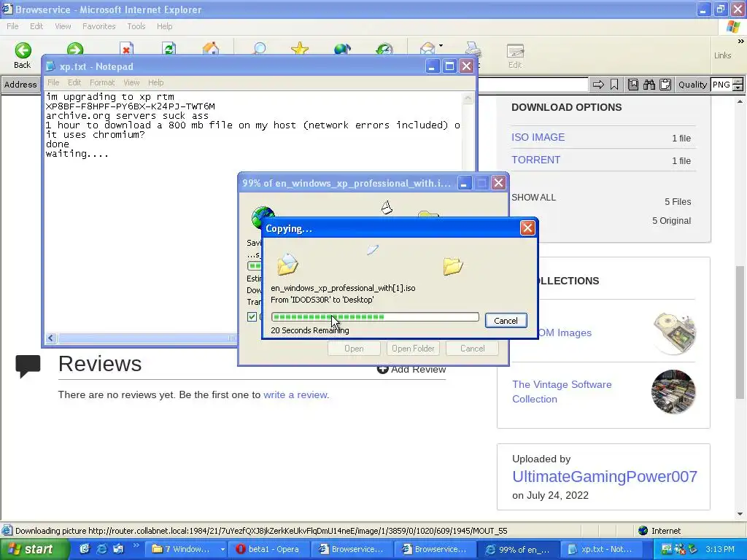Step the PNG quality spinner
The height and width of the screenshot is (560, 747).
coord(738,85)
